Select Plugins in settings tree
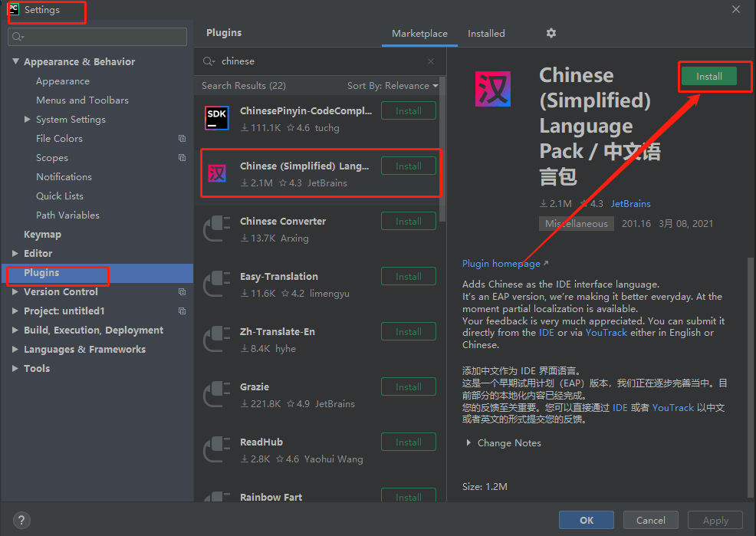756x536 pixels. [97, 273]
